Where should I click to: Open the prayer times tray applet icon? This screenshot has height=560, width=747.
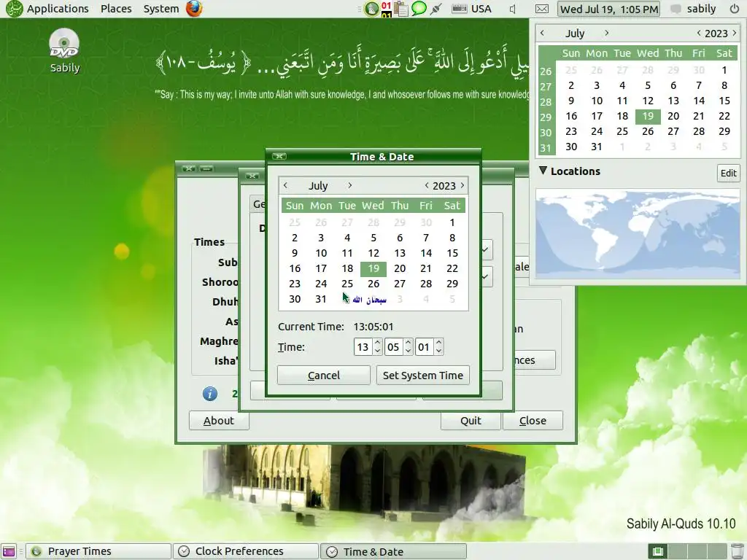coord(371,9)
